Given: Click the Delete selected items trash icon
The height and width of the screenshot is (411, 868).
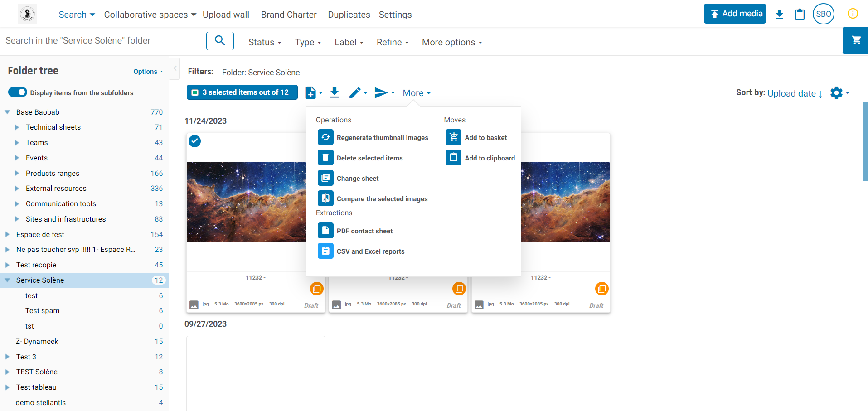Looking at the screenshot, I should point(325,158).
